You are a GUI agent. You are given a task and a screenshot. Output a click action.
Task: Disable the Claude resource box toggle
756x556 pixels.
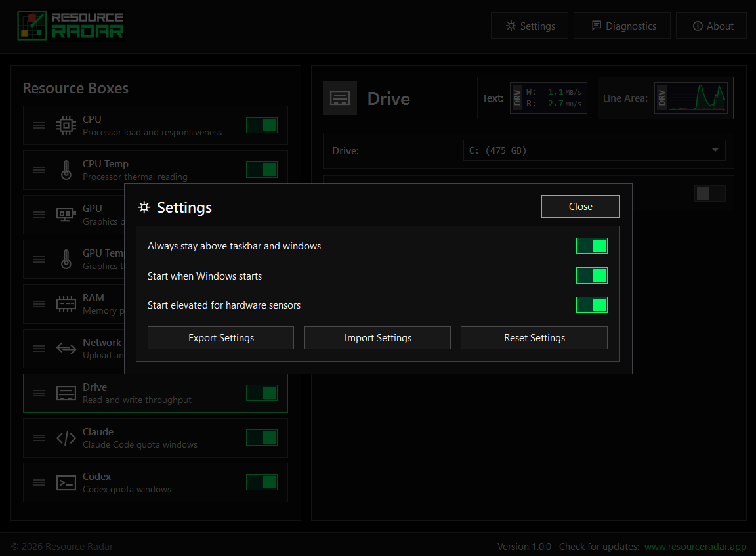pos(262,438)
